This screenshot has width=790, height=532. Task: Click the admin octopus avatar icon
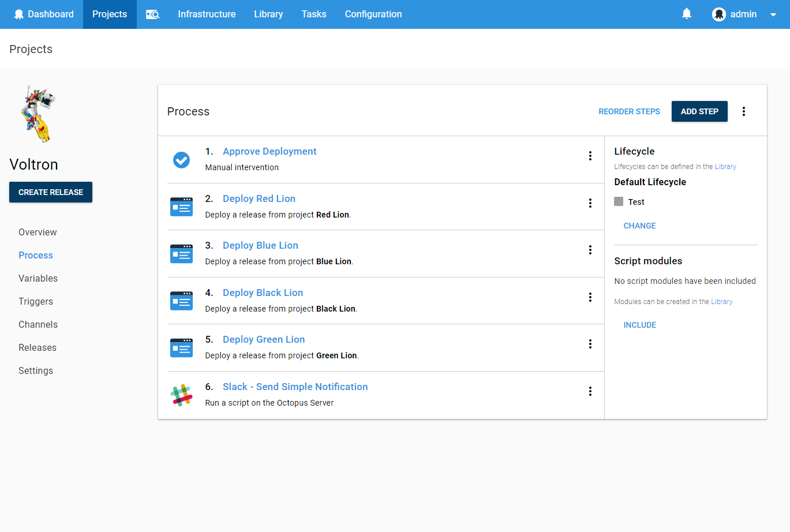tap(719, 14)
